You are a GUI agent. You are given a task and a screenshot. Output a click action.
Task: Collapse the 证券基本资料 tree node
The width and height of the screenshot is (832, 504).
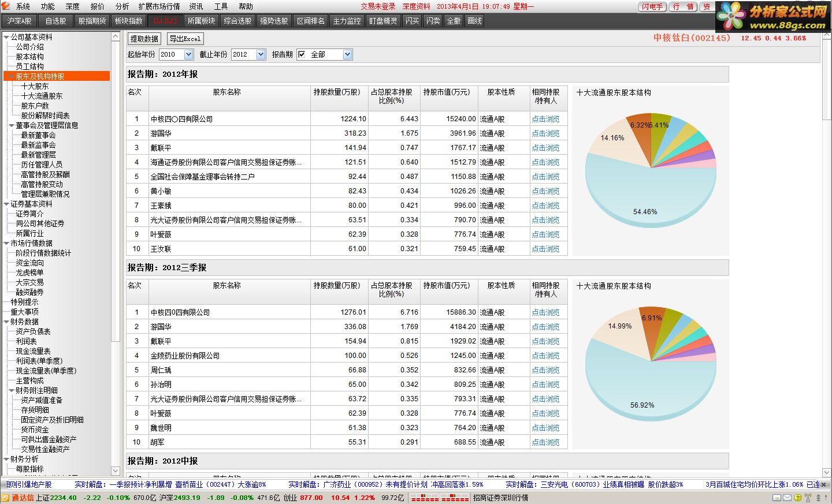pyautogui.click(x=6, y=204)
